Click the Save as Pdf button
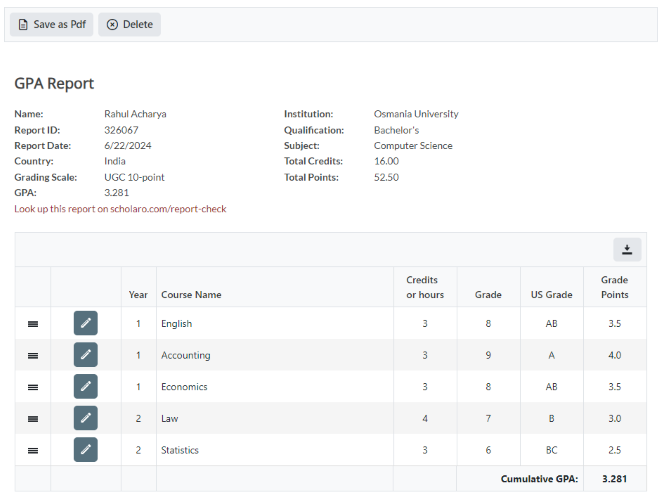This screenshot has width=662, height=500. [51, 25]
